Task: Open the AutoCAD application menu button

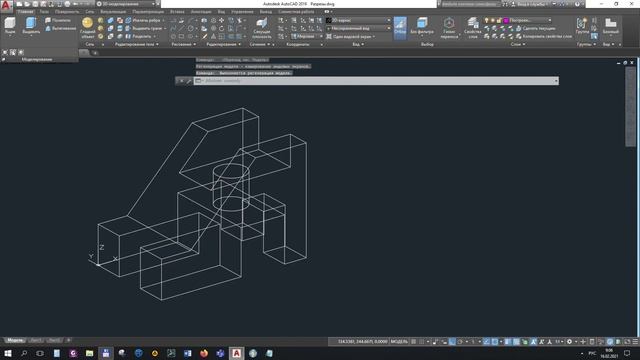Action: [6, 5]
